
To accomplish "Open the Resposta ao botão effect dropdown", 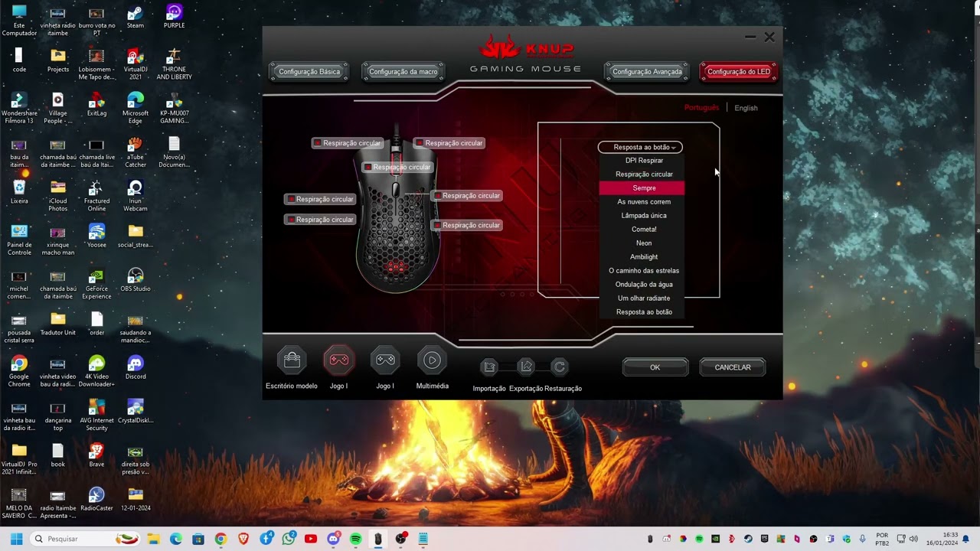I will pyautogui.click(x=640, y=147).
